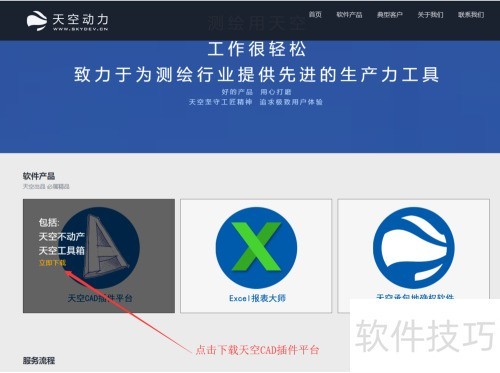Click the 天空CAD插件平台 title text
Viewport: 500px width, 373px height.
100,298
